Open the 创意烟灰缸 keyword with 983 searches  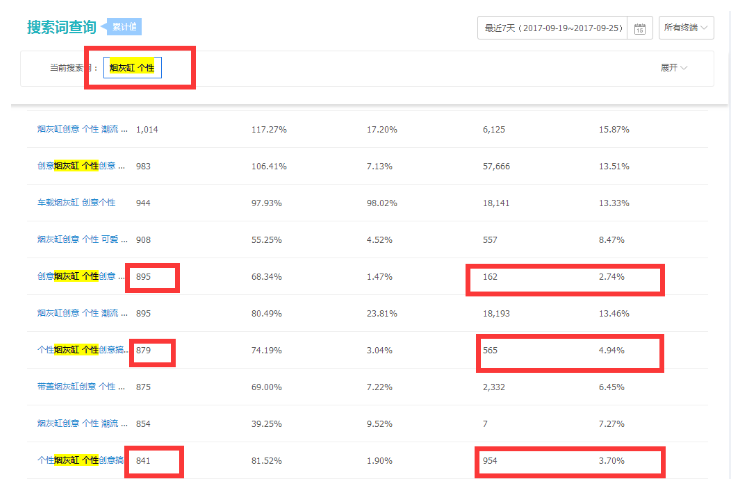(x=81, y=166)
